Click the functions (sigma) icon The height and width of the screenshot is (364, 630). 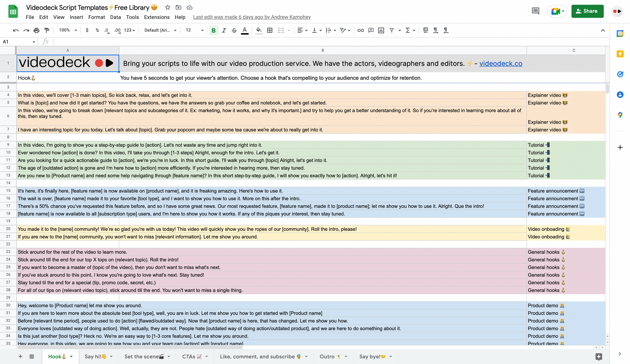[408, 30]
